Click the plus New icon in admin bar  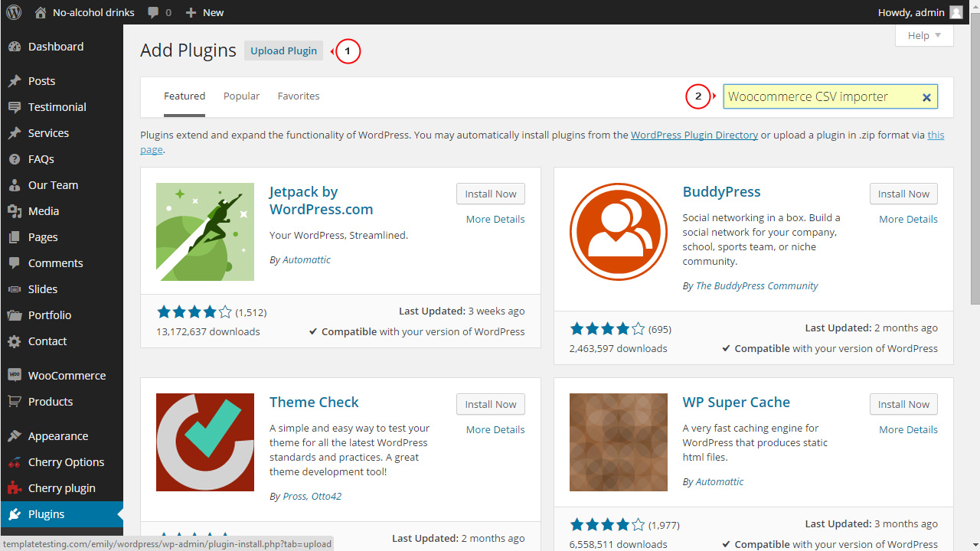pos(191,12)
